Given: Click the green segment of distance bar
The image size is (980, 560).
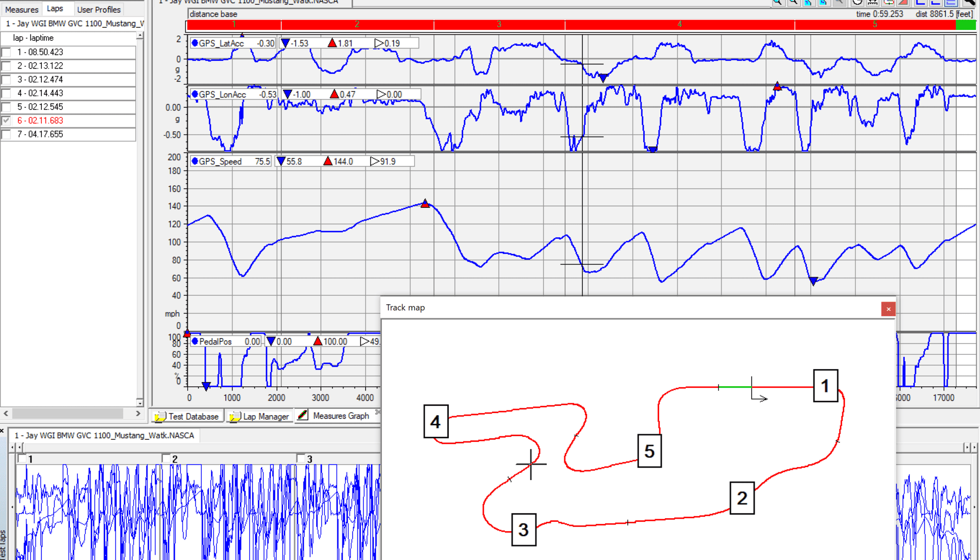Looking at the screenshot, I should pos(966,24).
